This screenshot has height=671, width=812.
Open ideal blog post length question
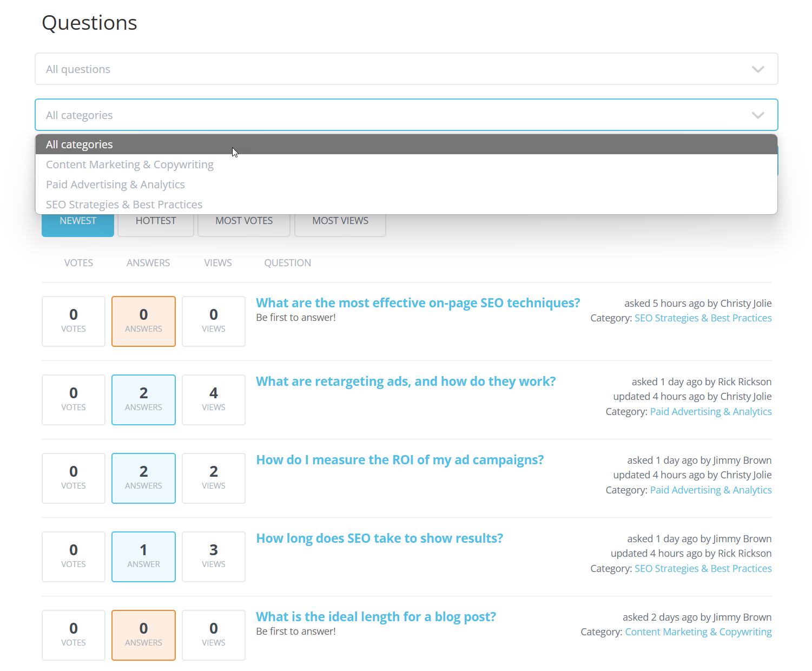point(376,617)
